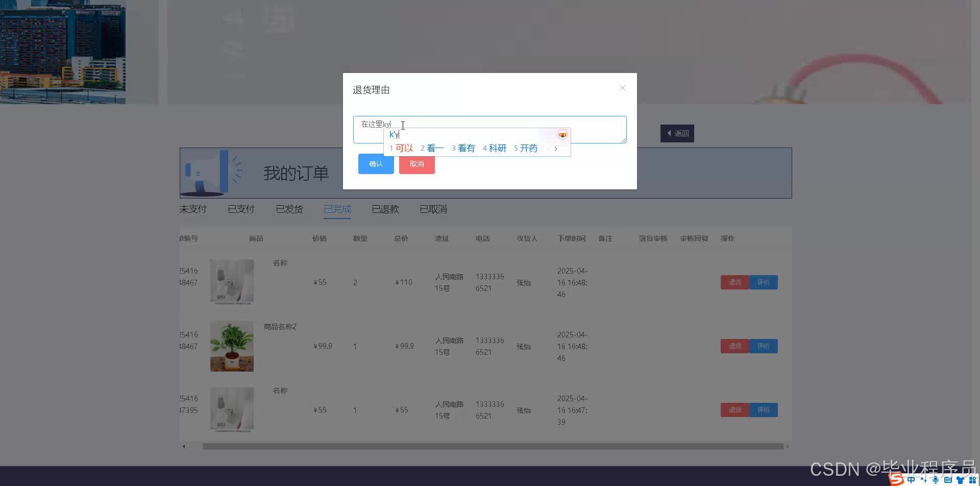Viewport: 980px width, 486px height.
Task: Click 退货 for 商品名称2 order
Action: 734,346
